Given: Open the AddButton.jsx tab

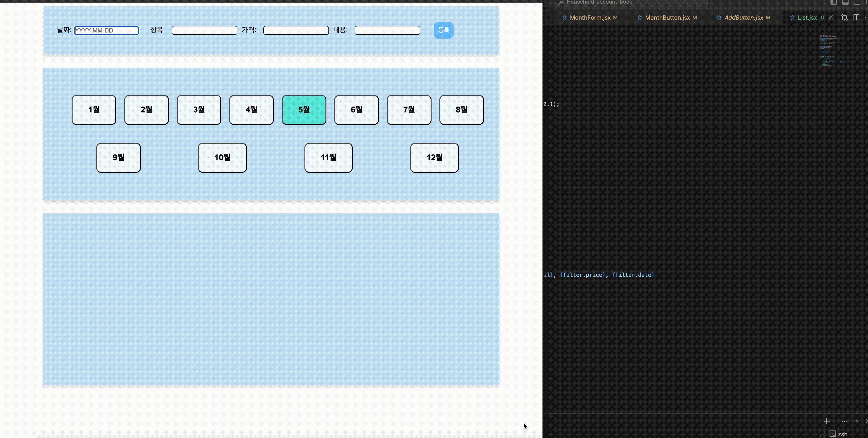Looking at the screenshot, I should (743, 18).
